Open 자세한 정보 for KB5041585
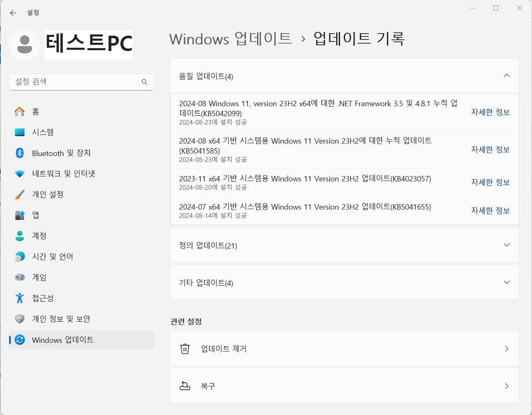Viewport: 532px width, 415px height. (x=491, y=149)
